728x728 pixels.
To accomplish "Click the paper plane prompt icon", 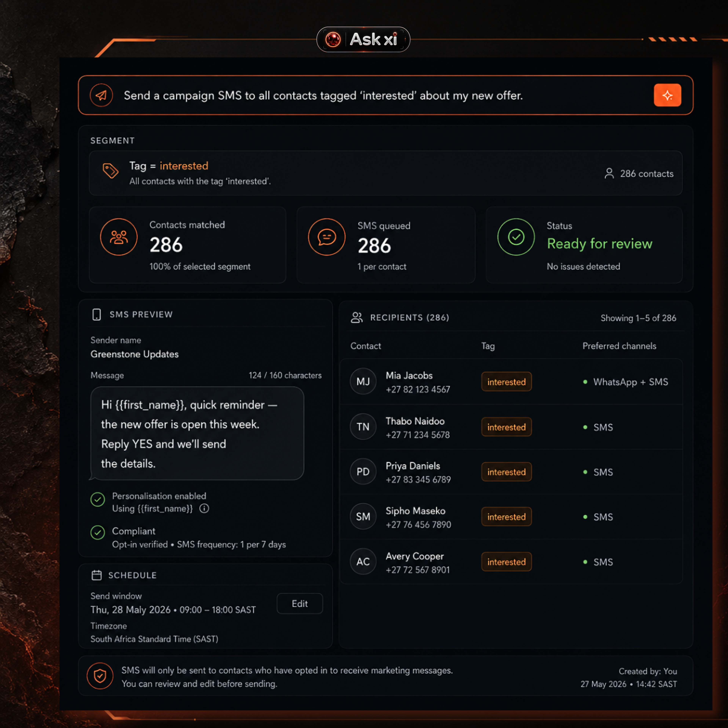I will (101, 95).
